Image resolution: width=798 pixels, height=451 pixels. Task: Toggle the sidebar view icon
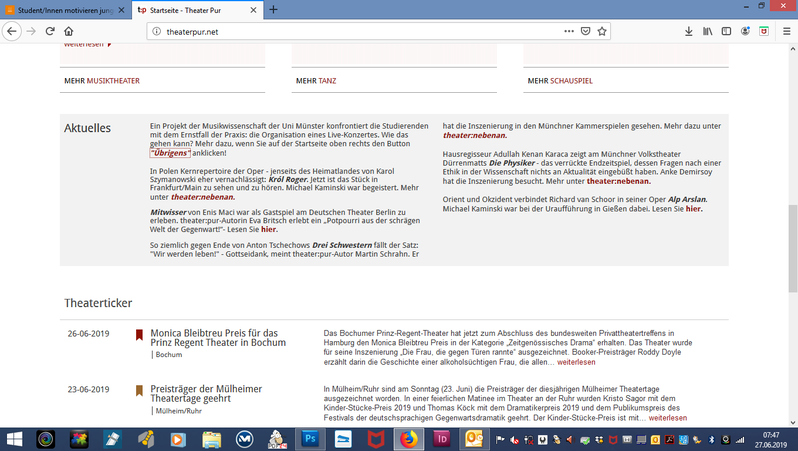[726, 31]
